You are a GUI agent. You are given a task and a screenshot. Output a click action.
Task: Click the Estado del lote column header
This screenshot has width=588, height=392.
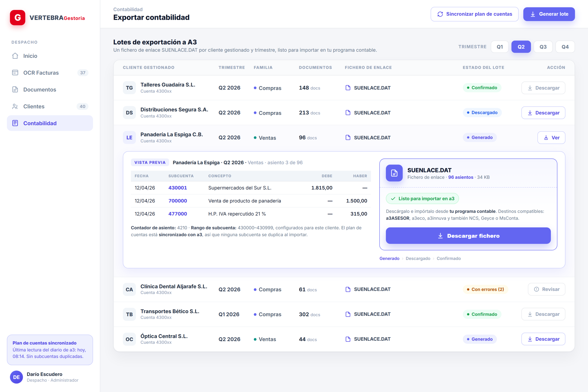pyautogui.click(x=483, y=68)
